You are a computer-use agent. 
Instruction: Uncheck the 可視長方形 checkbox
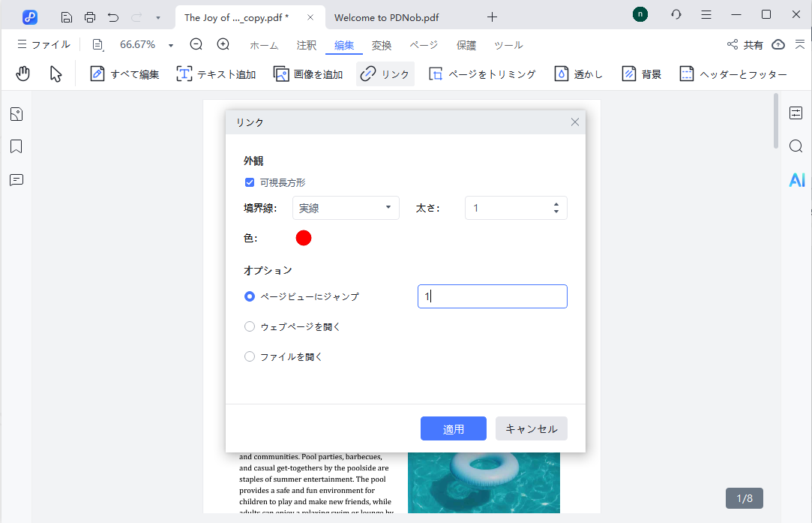pos(249,182)
